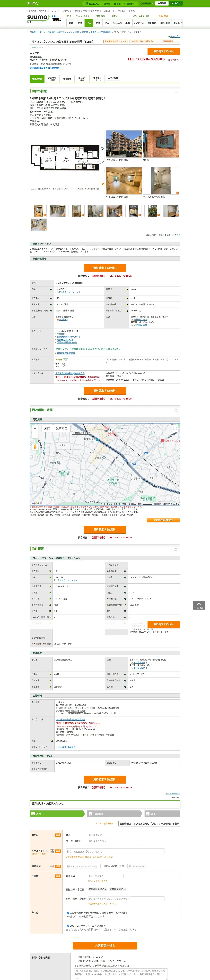Tick the 物件探しや資金計画 advice checkbox
210x980 pixels.
click(x=76, y=961)
